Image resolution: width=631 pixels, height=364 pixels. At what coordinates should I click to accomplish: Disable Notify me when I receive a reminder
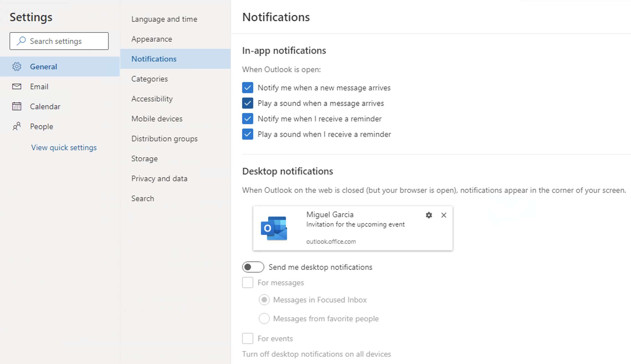(247, 119)
